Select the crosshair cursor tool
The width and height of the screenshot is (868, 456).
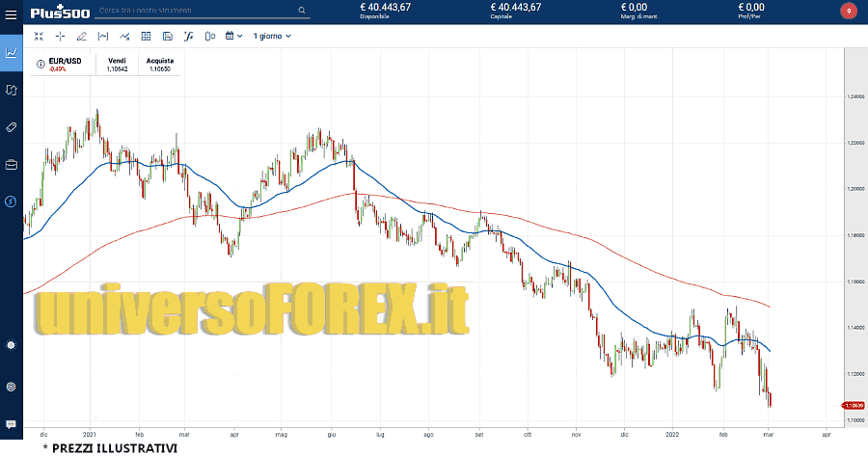[x=60, y=36]
